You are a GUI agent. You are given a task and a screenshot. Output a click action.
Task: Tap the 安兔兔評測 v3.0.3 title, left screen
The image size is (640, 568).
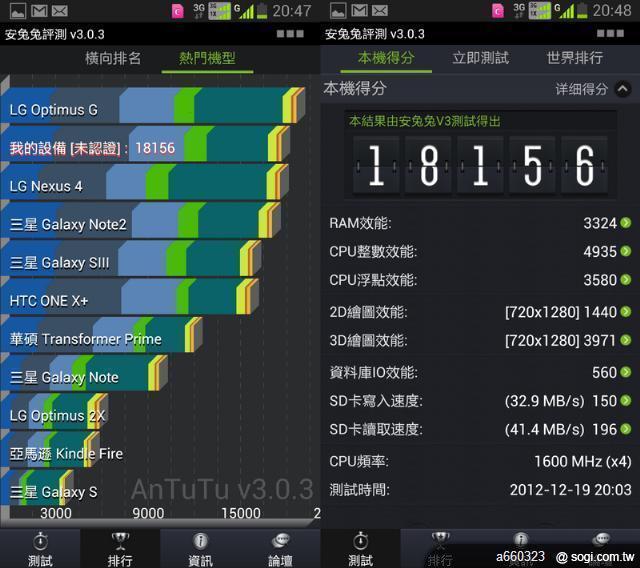55,34
